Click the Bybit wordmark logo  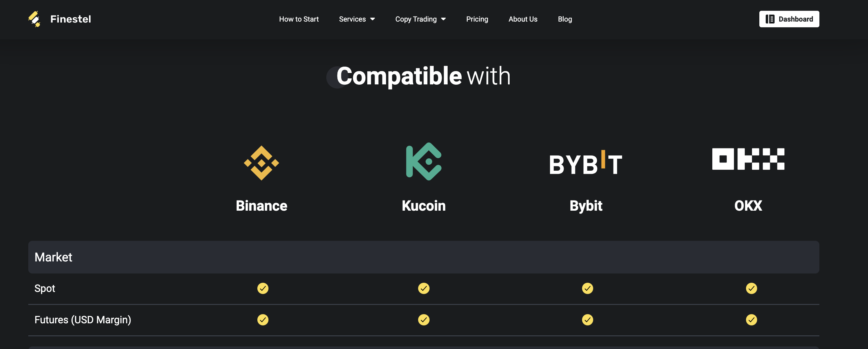pos(586,163)
